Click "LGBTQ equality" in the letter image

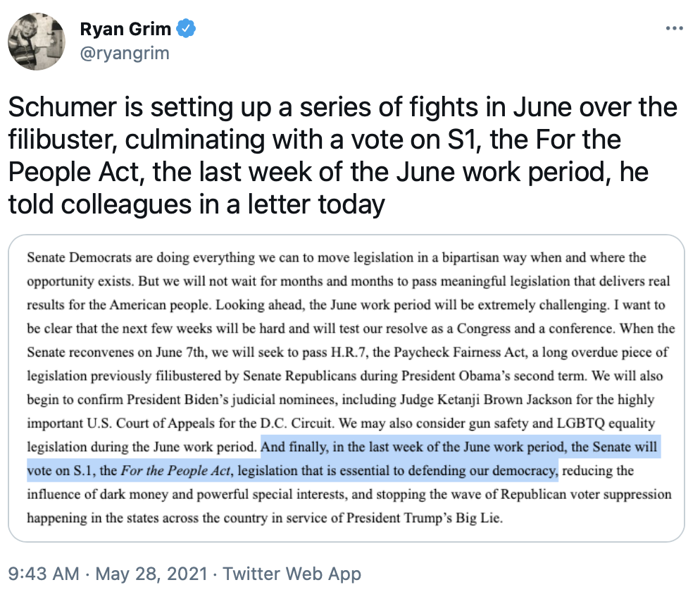[596, 424]
